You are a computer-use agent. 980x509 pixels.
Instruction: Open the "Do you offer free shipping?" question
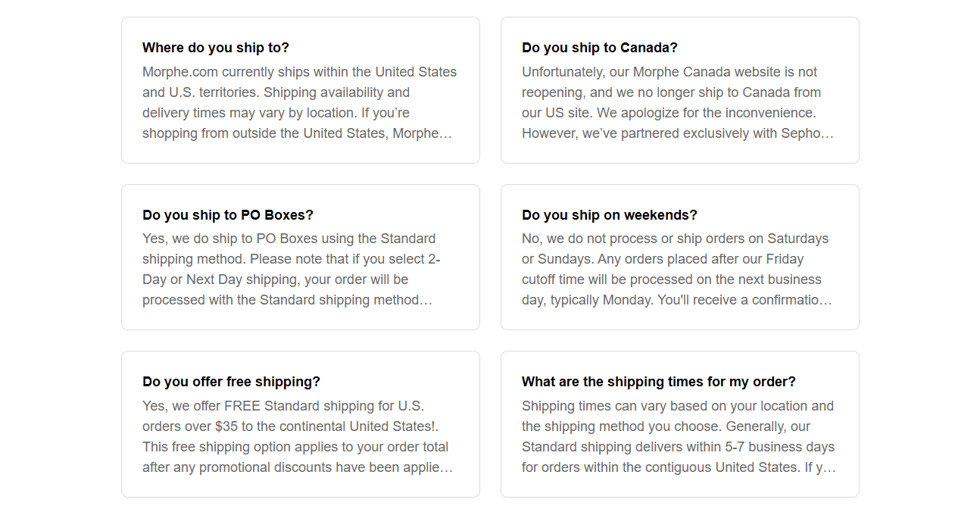(x=231, y=382)
